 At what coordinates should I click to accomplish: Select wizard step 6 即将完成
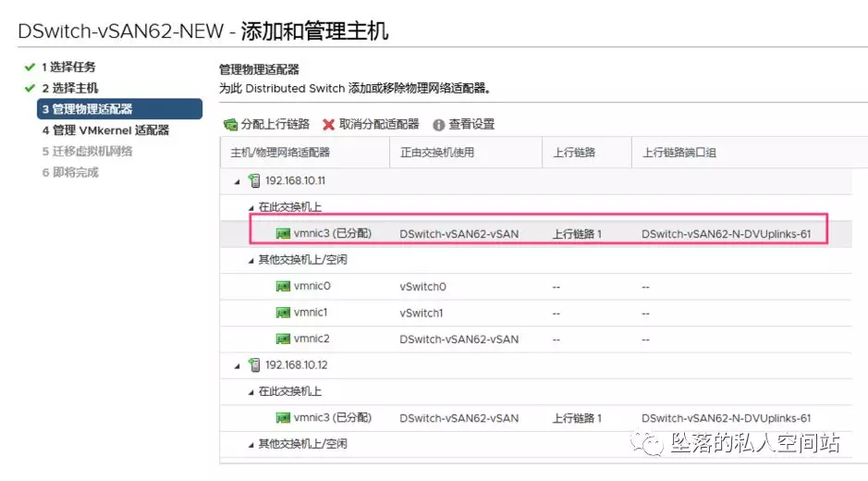70,172
